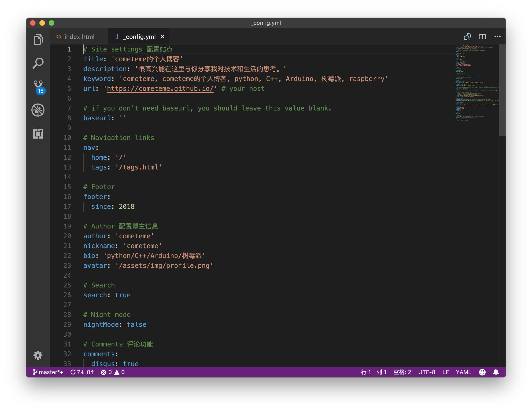Open the Debug panel
Screen dimensions: 532x412
(38, 110)
